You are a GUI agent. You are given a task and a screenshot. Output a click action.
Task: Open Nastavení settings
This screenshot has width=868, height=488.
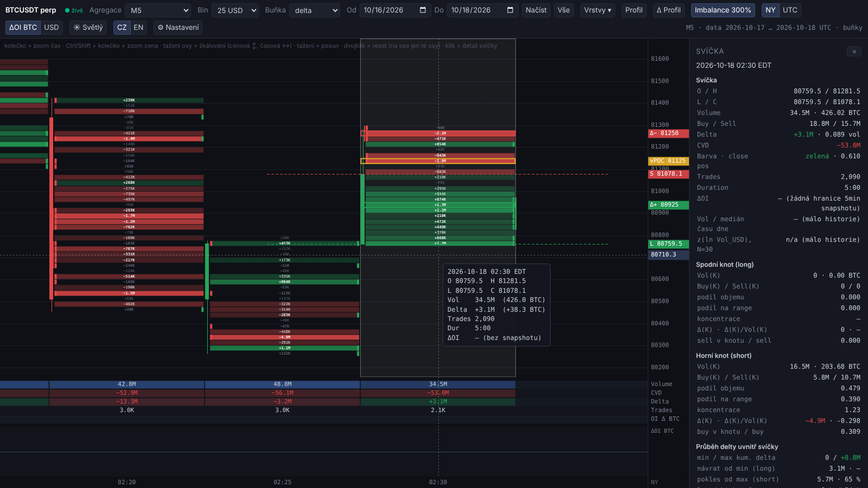coord(178,28)
